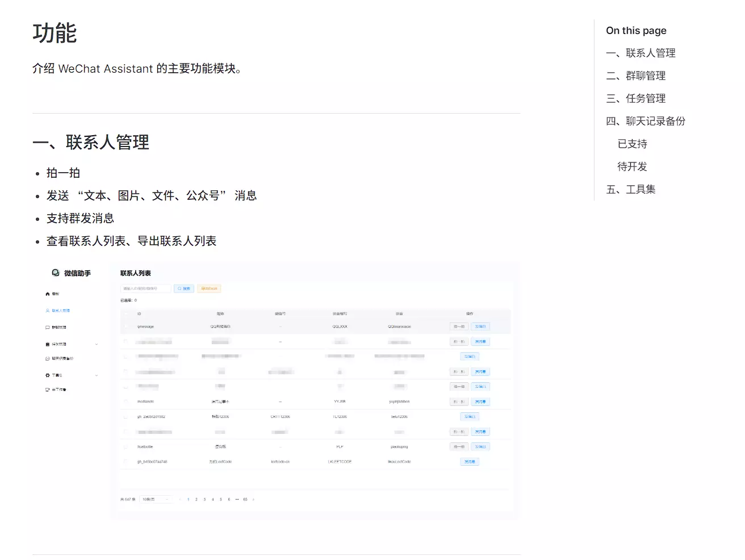Click the contact search input field

(x=145, y=289)
